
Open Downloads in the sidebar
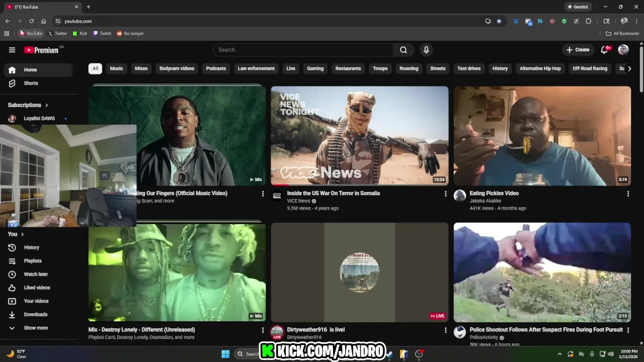(38, 314)
